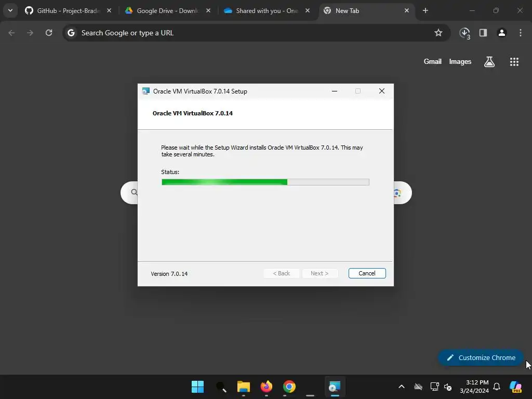Open the Chrome three-dot menu
Viewport: 532px width, 399px height.
[x=521, y=33]
